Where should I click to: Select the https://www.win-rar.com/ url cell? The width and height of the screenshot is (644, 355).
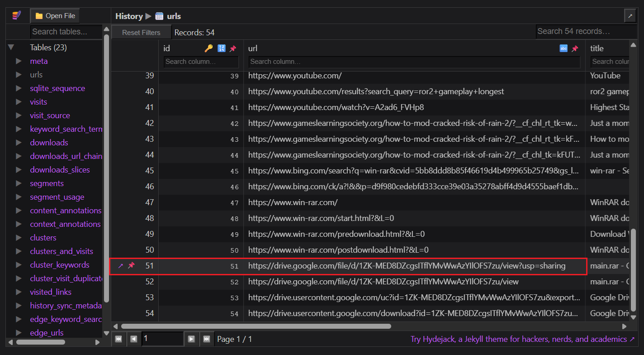(x=414, y=202)
